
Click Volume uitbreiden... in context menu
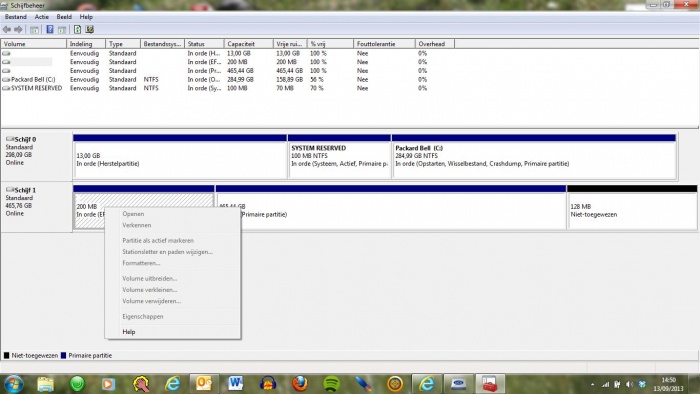(x=150, y=278)
